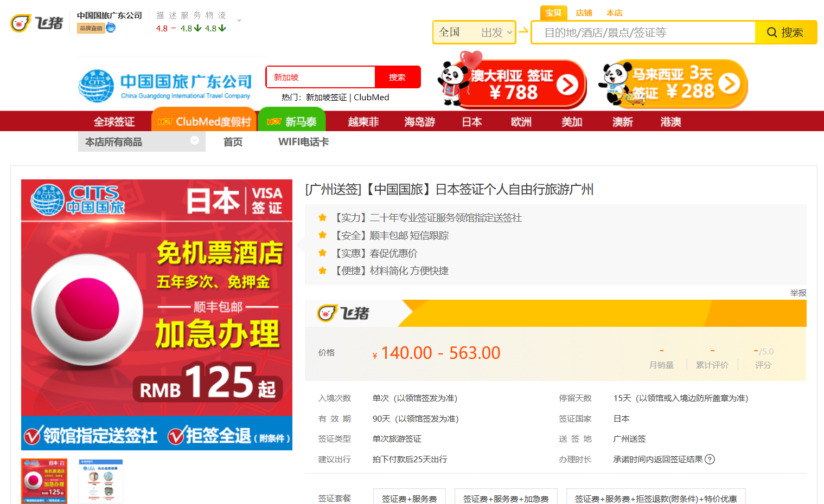Viewport: 824px width, 504px height.
Task: Click the CITS globe logo in store header
Action: pos(96,86)
